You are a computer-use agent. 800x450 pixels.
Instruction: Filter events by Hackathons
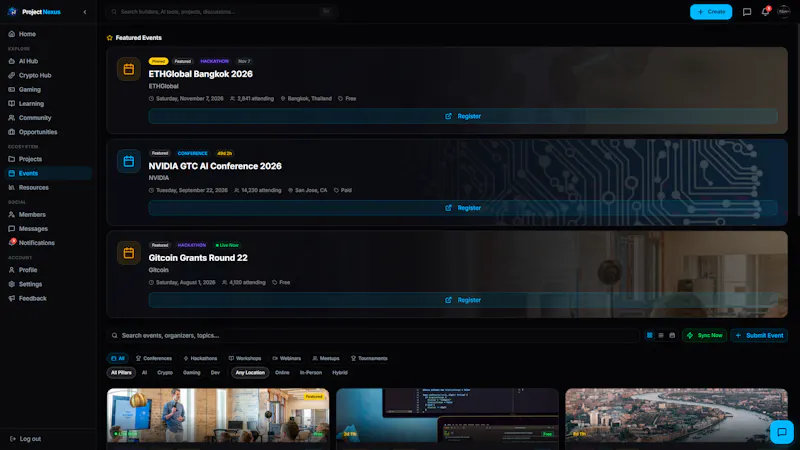[200, 359]
